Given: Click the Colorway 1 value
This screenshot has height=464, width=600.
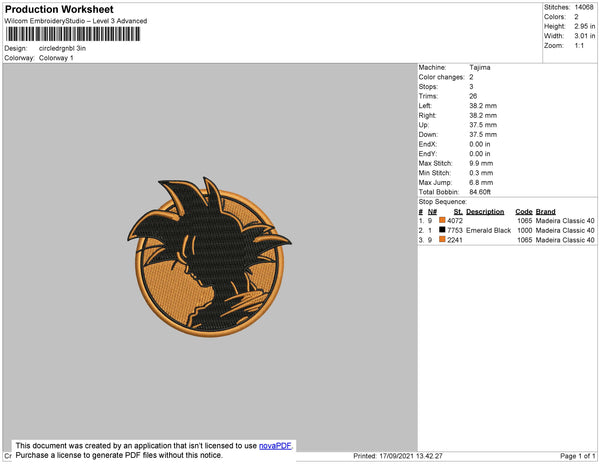Looking at the screenshot, I should [x=56, y=58].
